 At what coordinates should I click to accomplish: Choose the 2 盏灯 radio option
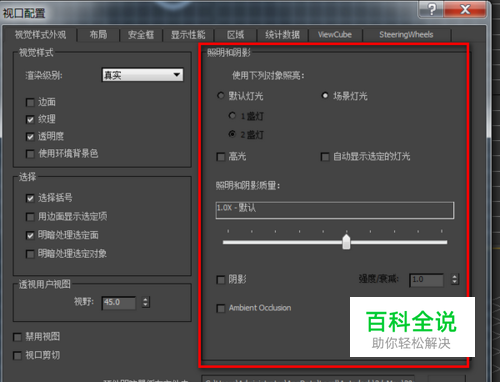tap(232, 134)
